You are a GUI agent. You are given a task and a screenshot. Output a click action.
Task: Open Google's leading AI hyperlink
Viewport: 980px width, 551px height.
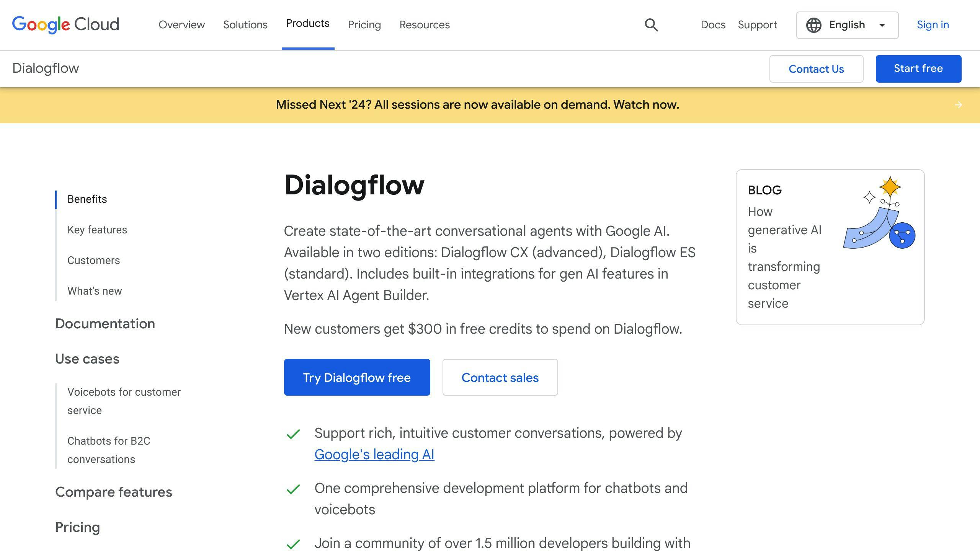click(x=374, y=454)
